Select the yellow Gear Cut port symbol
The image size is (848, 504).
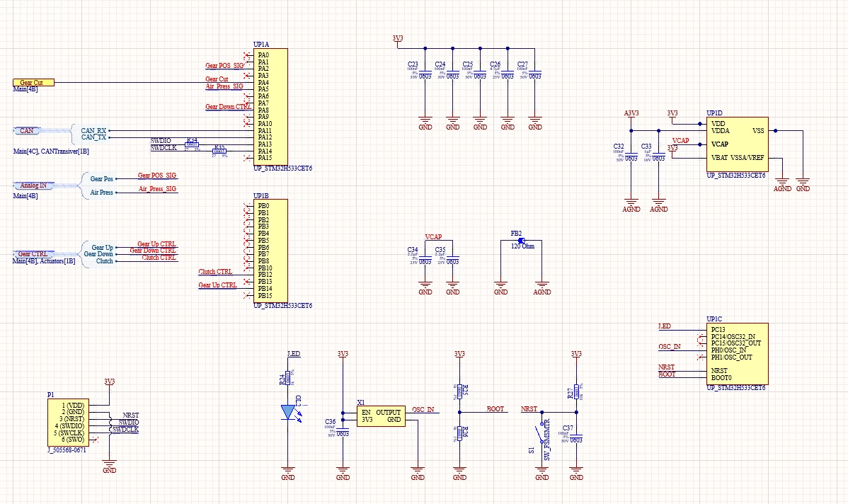tap(33, 83)
